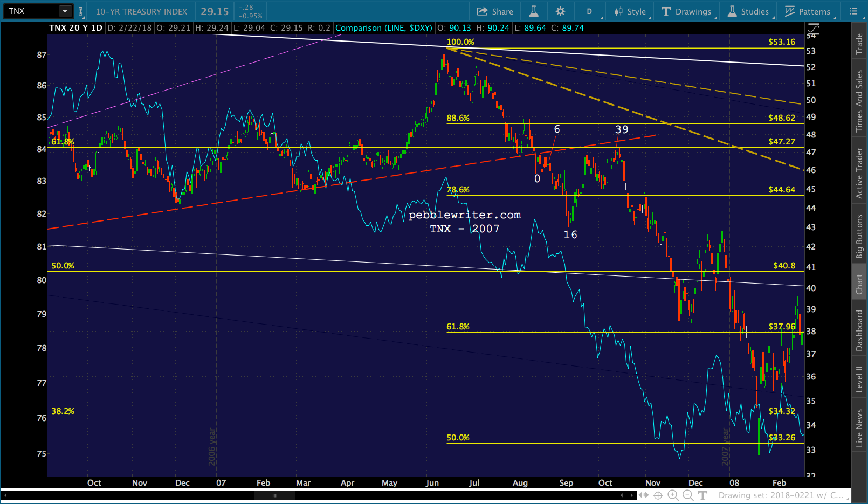Click the $48.62 Fibonacci price label

[x=782, y=118]
